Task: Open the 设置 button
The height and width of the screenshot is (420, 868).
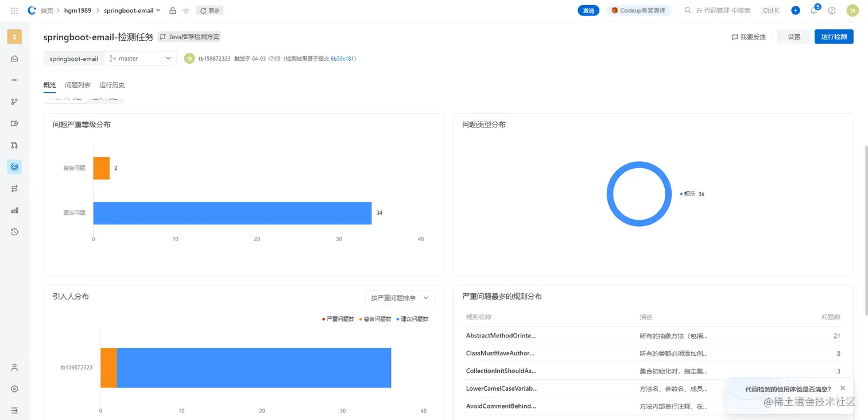Action: [x=794, y=37]
